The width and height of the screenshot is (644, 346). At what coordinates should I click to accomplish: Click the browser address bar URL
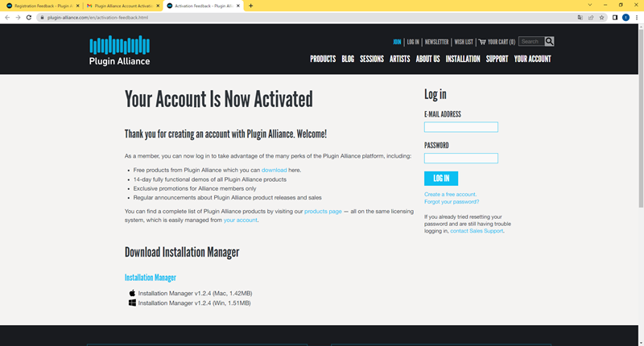click(97, 18)
